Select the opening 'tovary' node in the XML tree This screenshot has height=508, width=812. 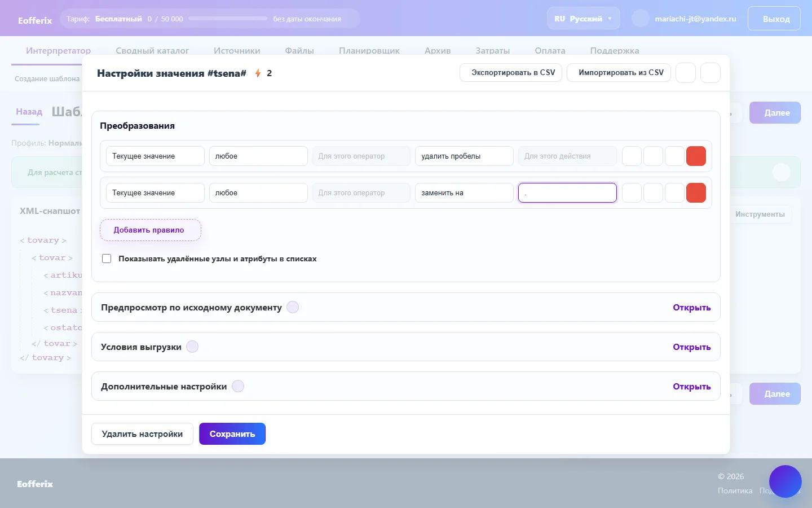[x=43, y=240]
